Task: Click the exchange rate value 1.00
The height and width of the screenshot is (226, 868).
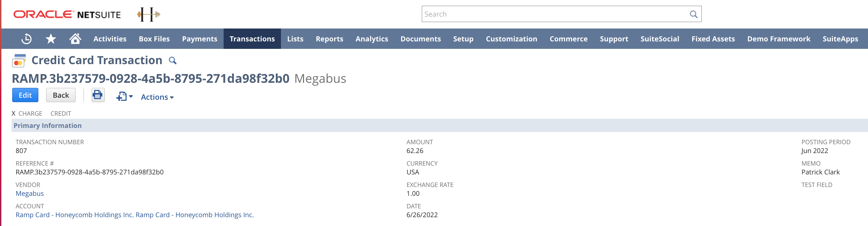Action: coord(413,193)
